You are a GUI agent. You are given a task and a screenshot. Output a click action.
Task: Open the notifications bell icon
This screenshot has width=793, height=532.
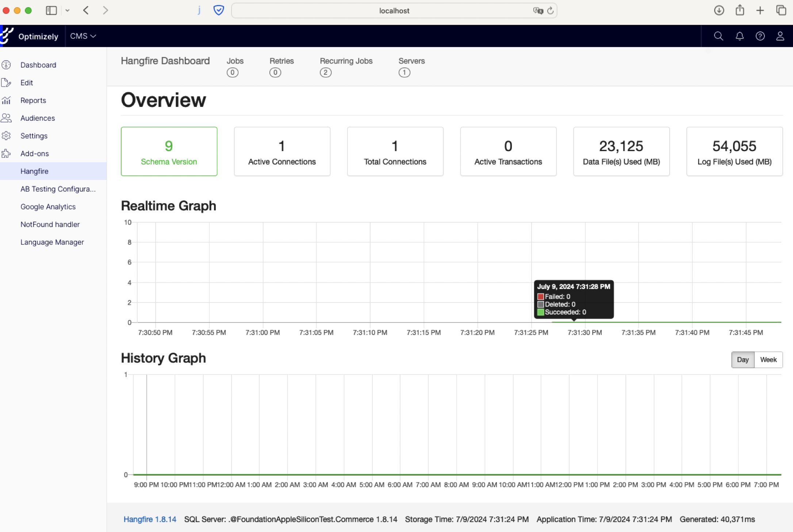tap(739, 36)
